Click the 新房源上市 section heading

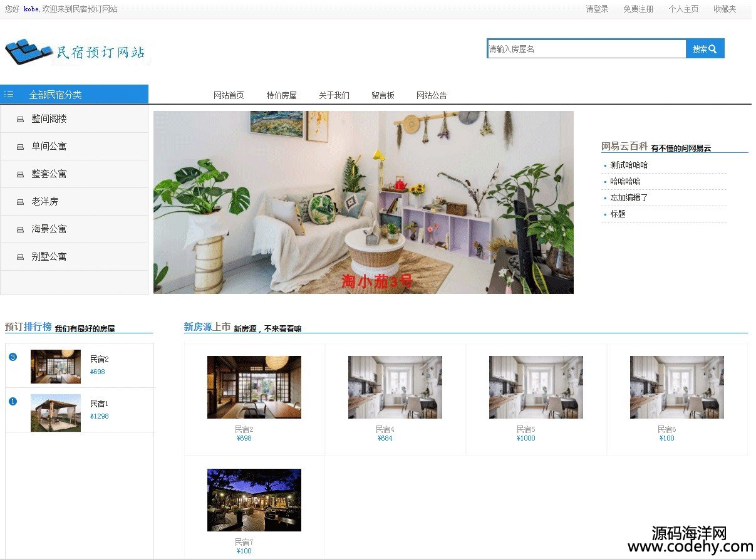(x=207, y=327)
